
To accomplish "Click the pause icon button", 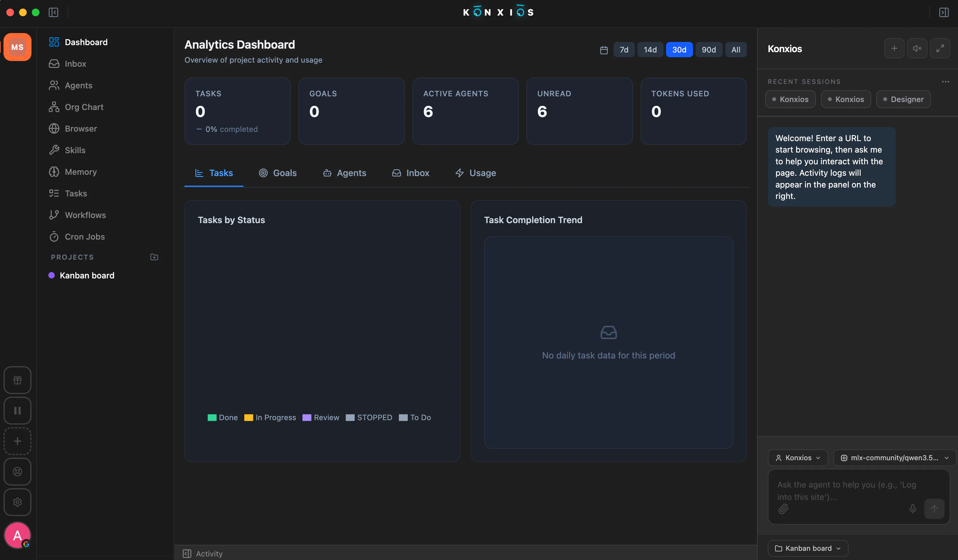I will click(x=17, y=410).
